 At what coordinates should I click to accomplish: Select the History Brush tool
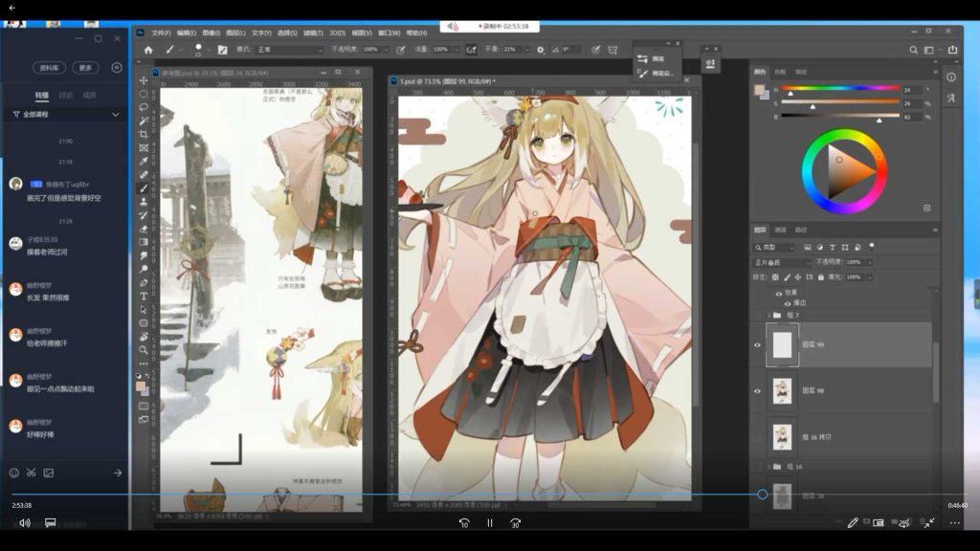pyautogui.click(x=144, y=215)
